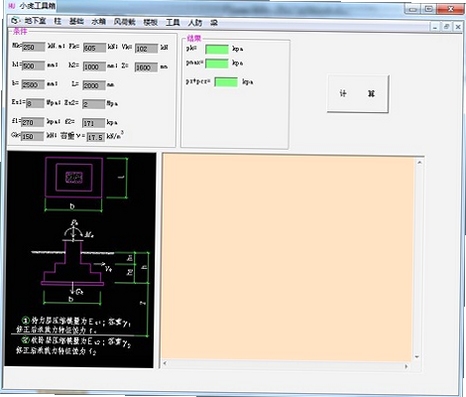Maximize the 小虎工具箱 main window
The height and width of the screenshot is (397, 466).
tap(429, 9)
